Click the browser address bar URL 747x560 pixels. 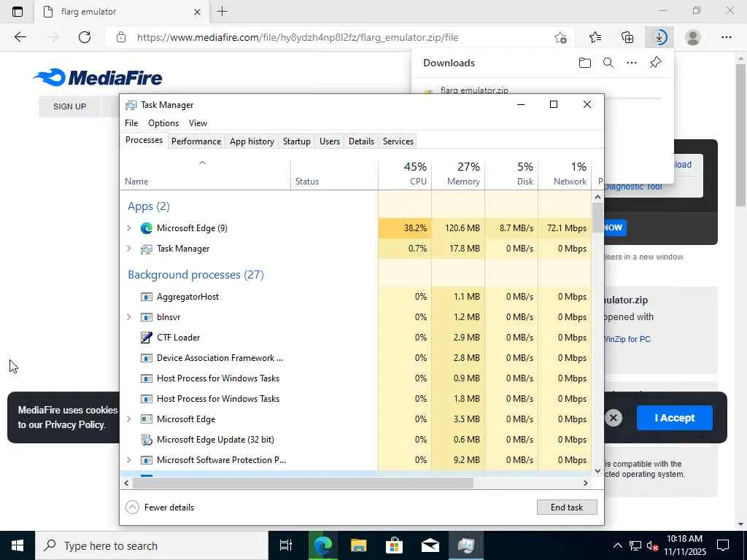point(298,37)
